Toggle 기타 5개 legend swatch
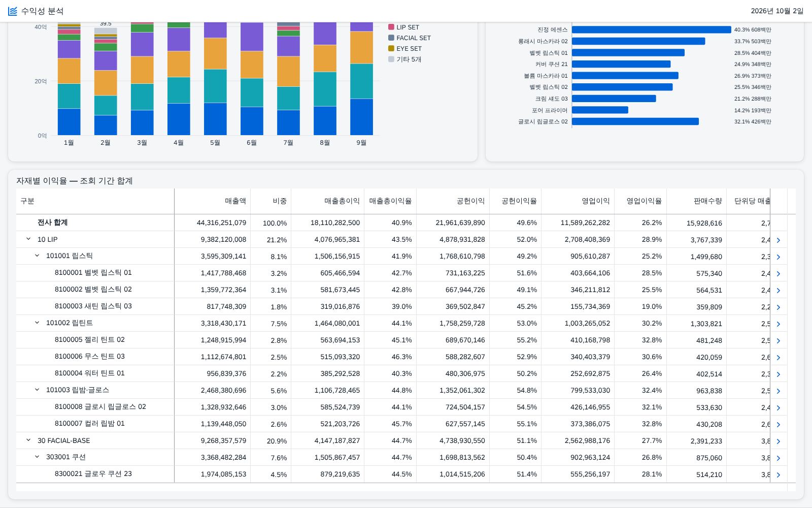The width and height of the screenshot is (812, 508). coord(391,59)
